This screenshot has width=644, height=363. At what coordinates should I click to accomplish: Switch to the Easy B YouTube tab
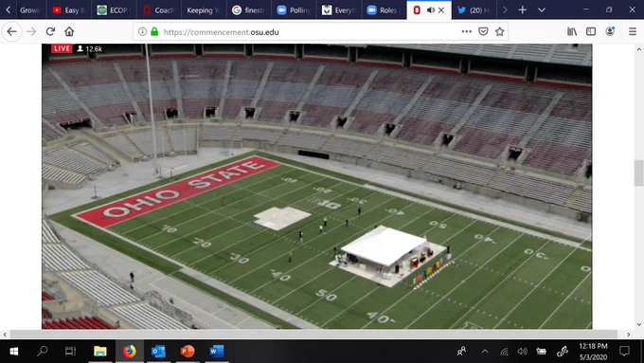(68, 10)
